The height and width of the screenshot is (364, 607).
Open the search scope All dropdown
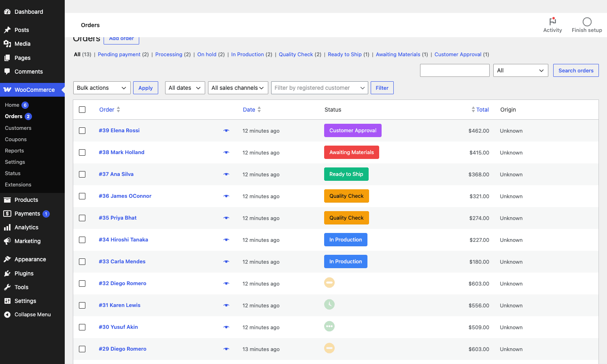click(x=520, y=70)
